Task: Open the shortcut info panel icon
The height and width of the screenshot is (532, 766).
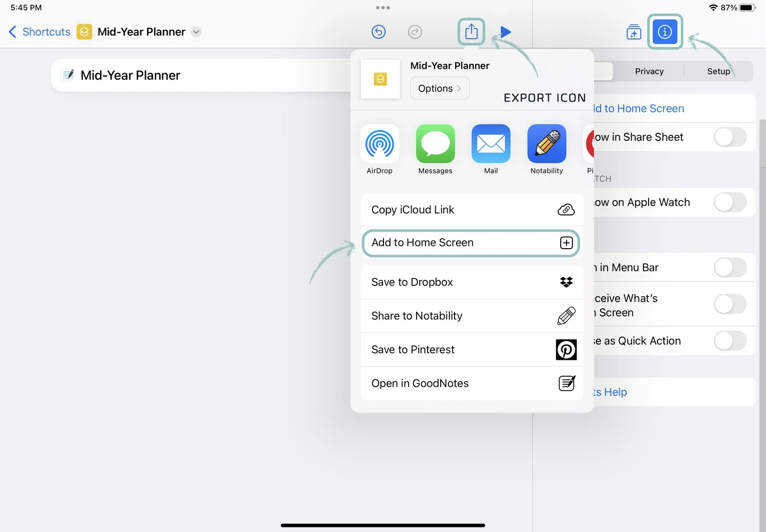Action: click(664, 32)
